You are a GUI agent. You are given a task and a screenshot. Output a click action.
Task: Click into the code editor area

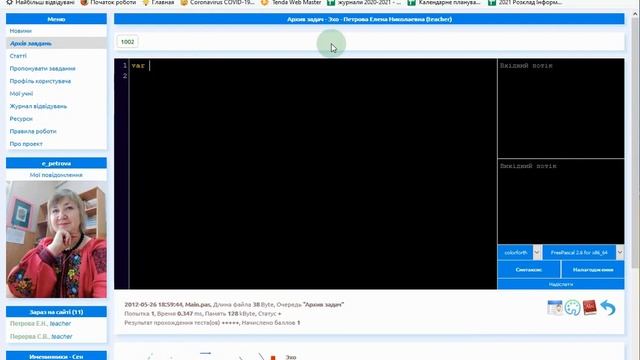coord(313,174)
